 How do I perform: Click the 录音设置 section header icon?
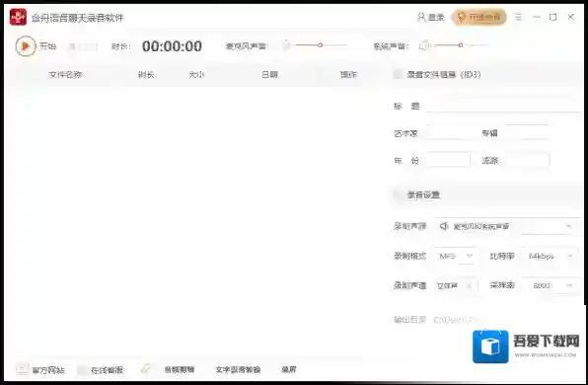[x=398, y=194]
